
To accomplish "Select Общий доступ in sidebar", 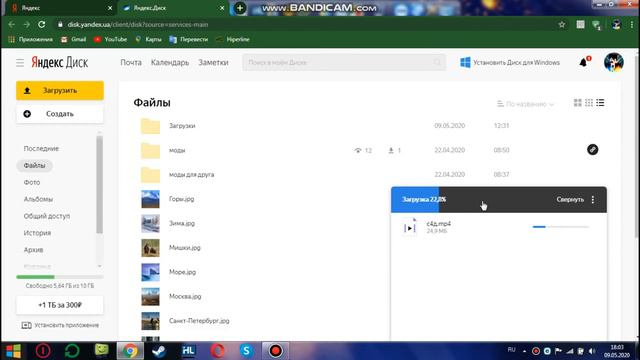I will click(47, 216).
